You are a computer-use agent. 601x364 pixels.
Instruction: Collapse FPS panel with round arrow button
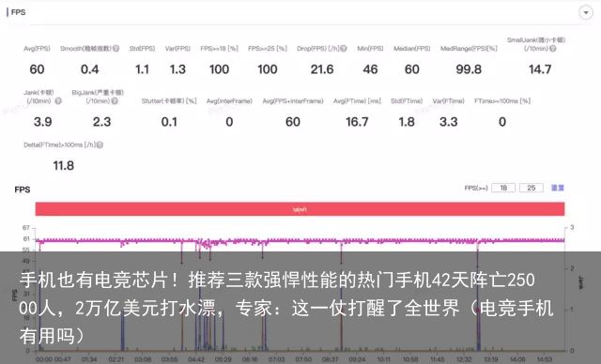(586, 12)
